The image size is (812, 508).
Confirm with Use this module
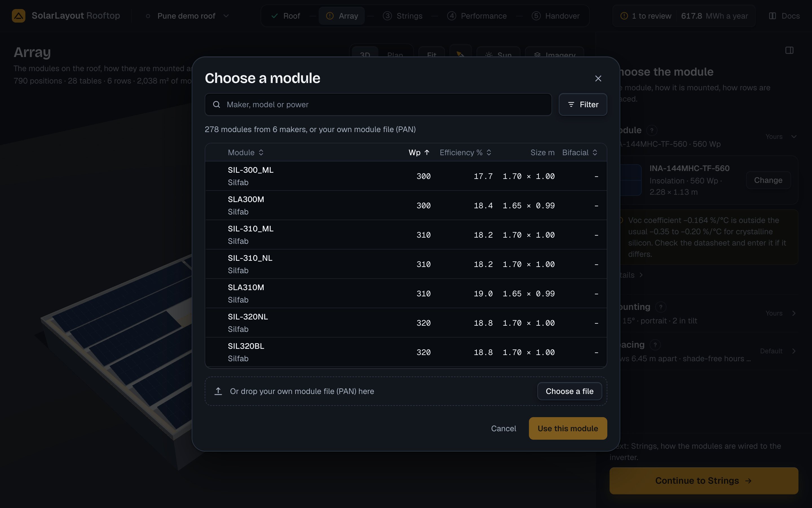click(568, 428)
